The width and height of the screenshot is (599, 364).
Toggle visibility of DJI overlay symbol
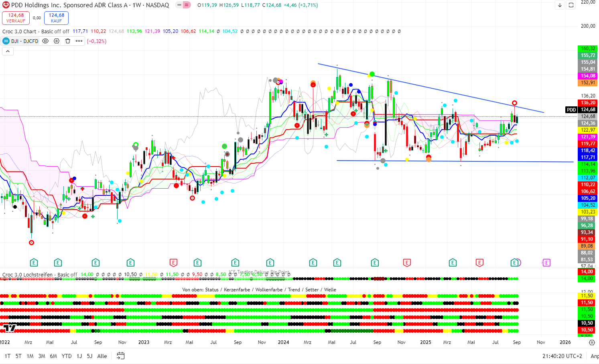[x=45, y=41]
